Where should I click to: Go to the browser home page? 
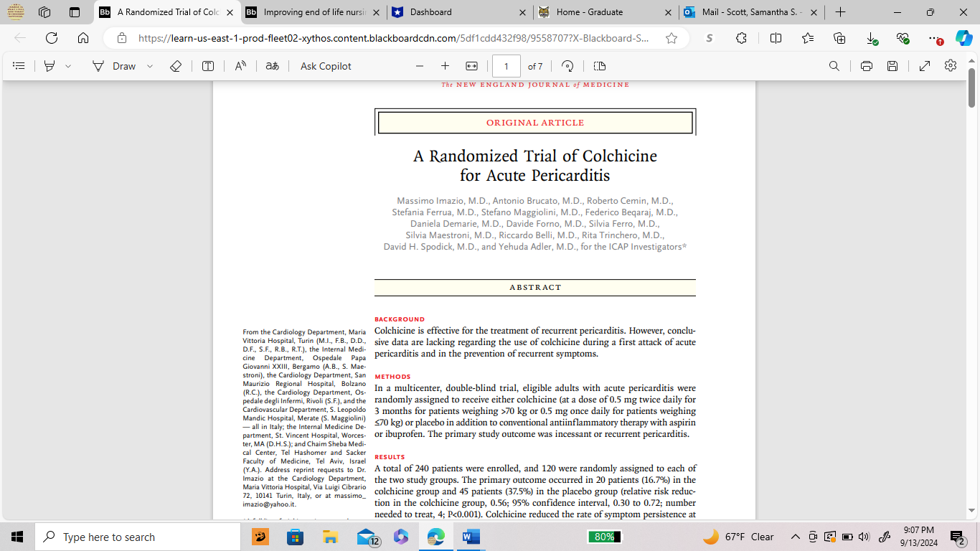pos(83,38)
